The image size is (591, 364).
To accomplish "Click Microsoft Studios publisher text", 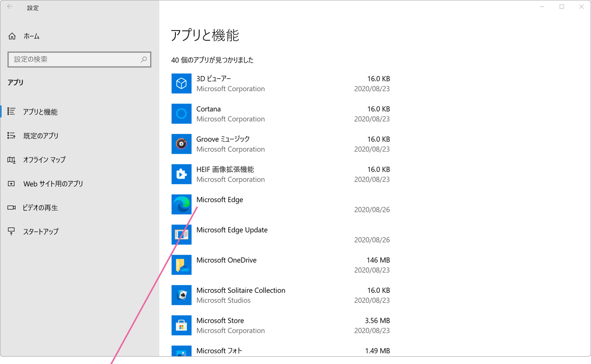I will [223, 301].
